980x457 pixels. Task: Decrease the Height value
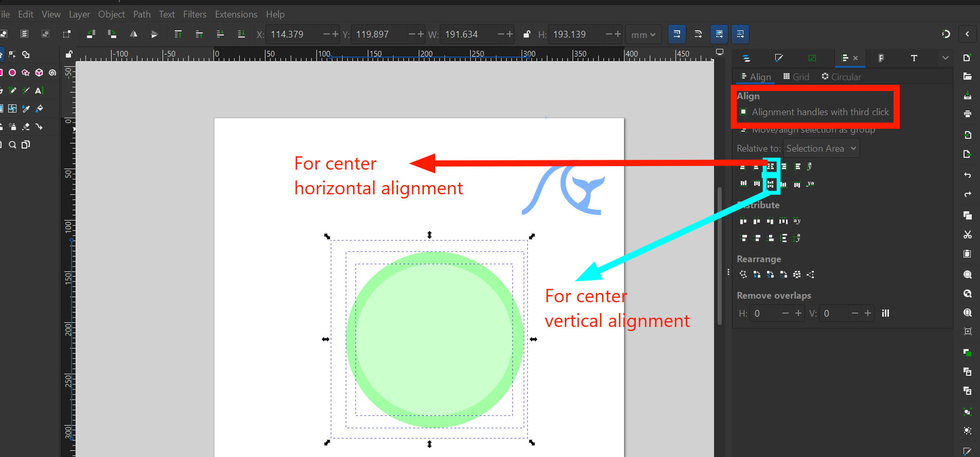(609, 34)
